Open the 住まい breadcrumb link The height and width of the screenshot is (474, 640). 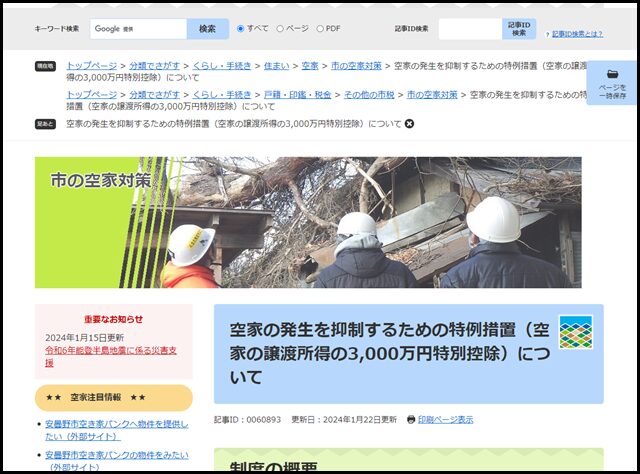click(x=276, y=66)
